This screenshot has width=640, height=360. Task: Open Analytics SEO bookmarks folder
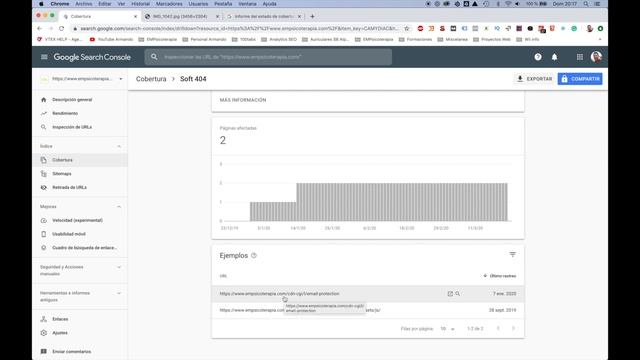click(279, 40)
